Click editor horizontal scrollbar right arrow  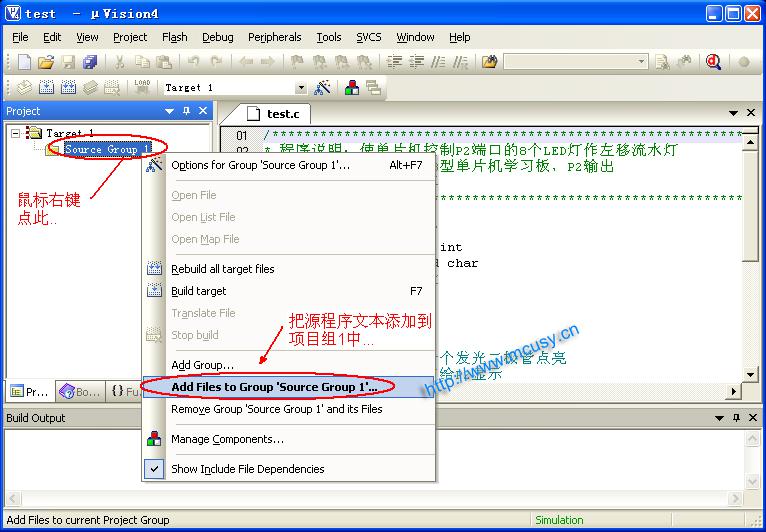(733, 391)
